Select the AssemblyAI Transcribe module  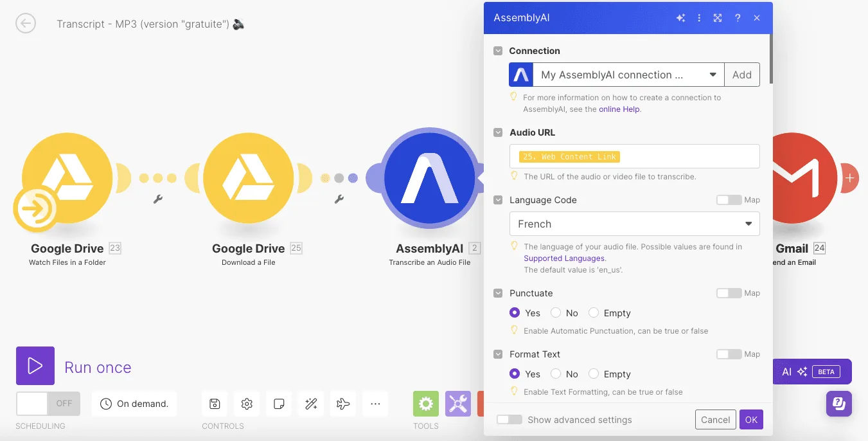click(x=430, y=177)
